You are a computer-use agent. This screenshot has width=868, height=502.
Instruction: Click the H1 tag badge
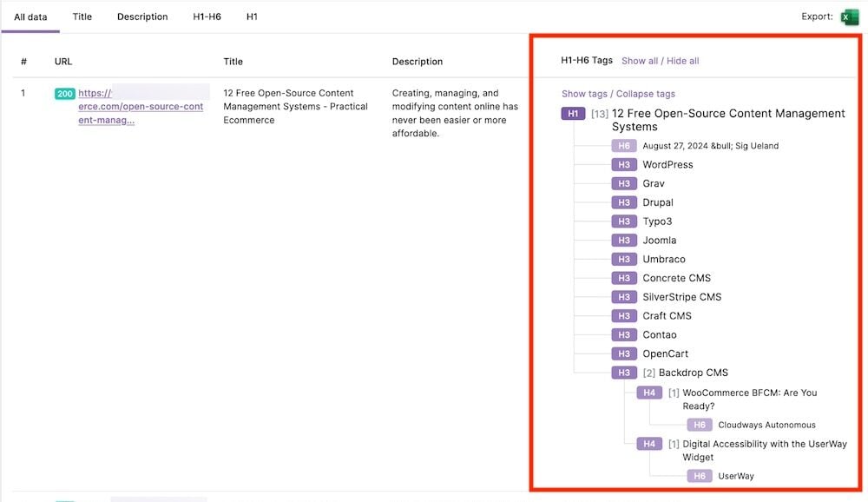point(573,114)
